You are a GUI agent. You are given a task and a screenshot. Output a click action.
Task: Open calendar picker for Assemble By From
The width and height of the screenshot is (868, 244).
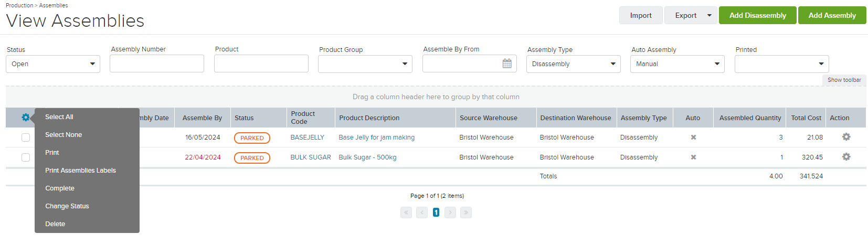507,63
